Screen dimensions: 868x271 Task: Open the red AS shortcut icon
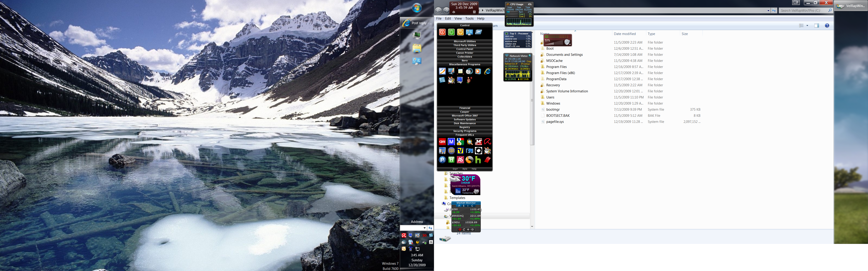(460, 160)
